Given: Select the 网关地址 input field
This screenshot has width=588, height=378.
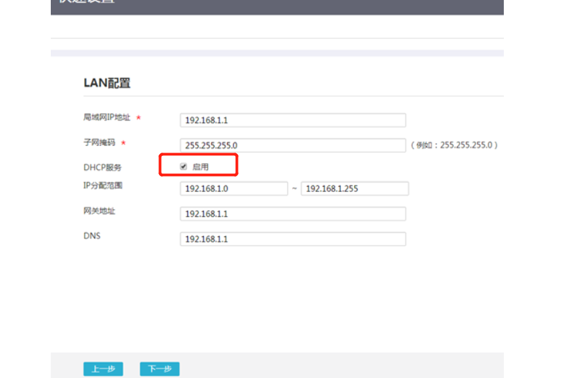Looking at the screenshot, I should point(293,213).
